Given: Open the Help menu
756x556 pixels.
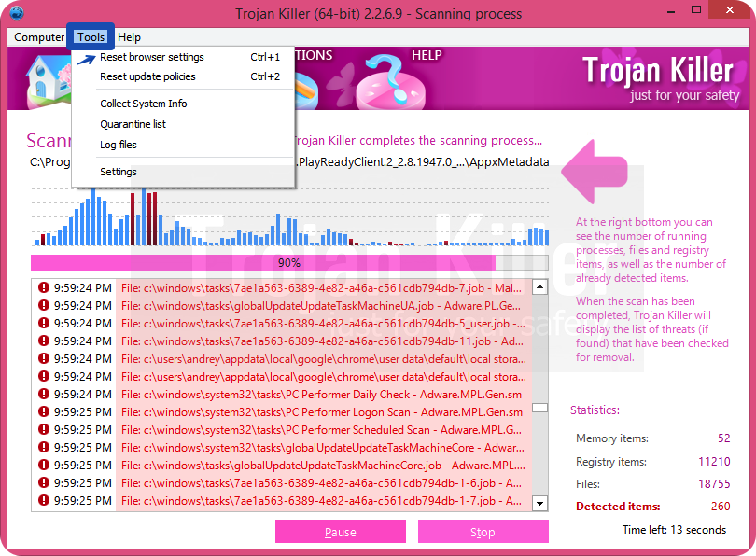Looking at the screenshot, I should pyautogui.click(x=130, y=37).
